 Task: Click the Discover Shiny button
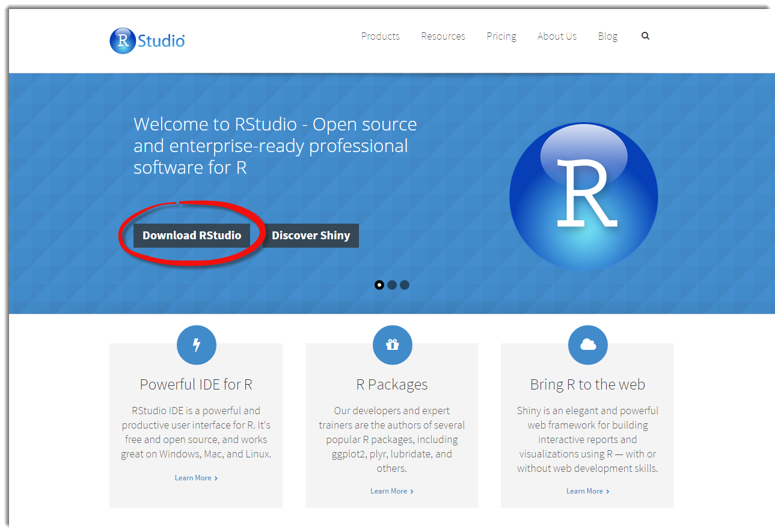coord(311,236)
